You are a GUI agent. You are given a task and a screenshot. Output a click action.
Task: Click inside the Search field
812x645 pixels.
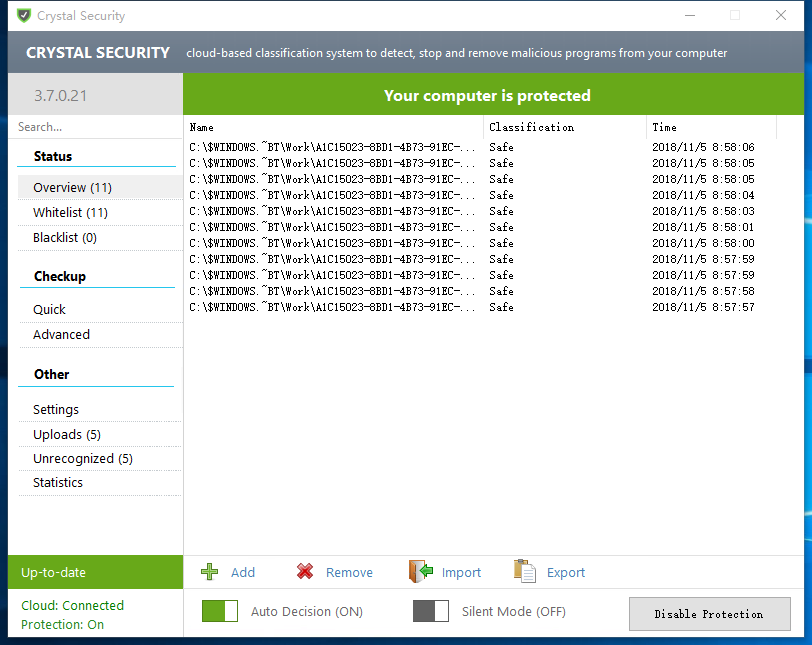(x=90, y=127)
